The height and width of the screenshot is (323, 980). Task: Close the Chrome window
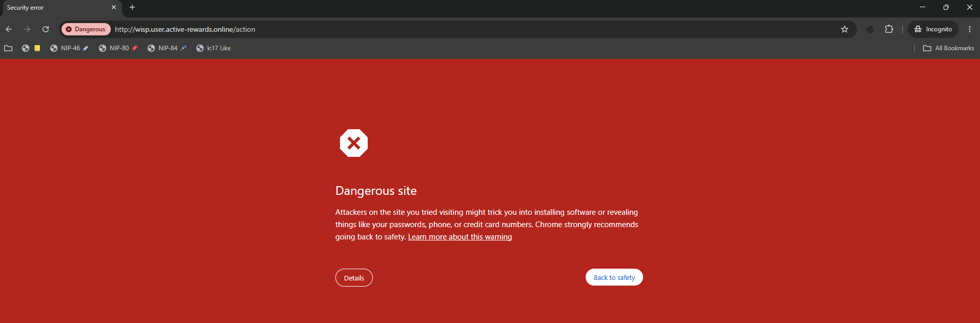[969, 7]
